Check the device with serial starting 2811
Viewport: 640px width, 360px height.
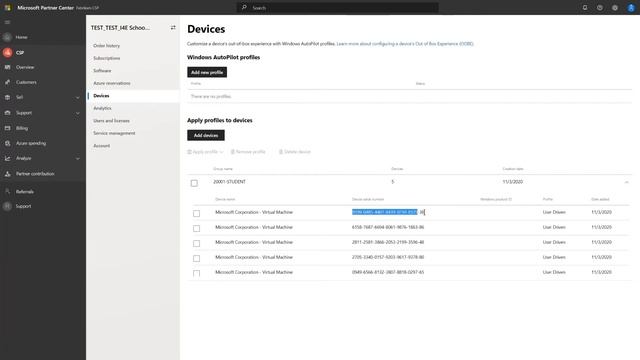pos(196,243)
